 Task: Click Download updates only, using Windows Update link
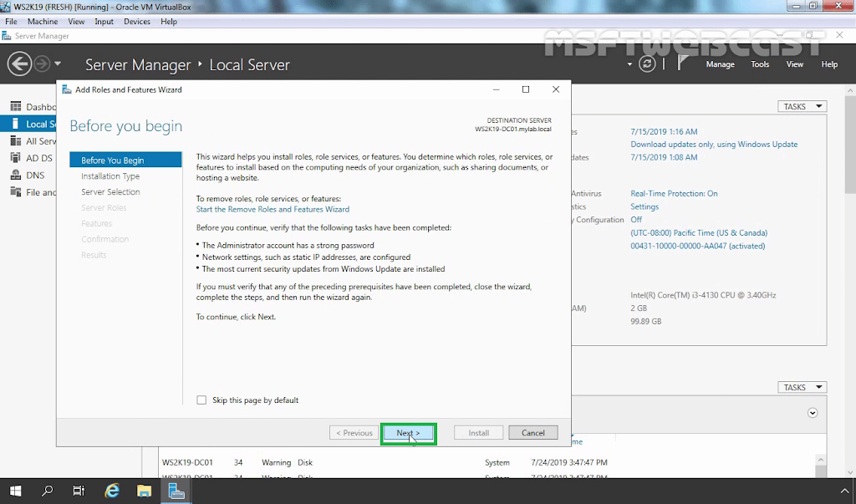(714, 144)
